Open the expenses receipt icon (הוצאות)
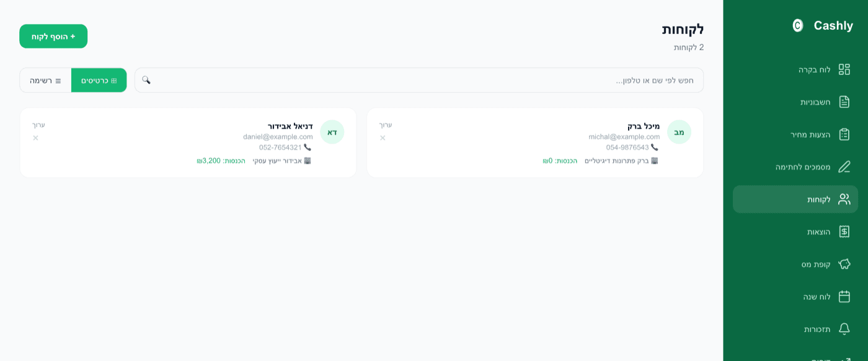This screenshot has width=868, height=361. pos(844,232)
